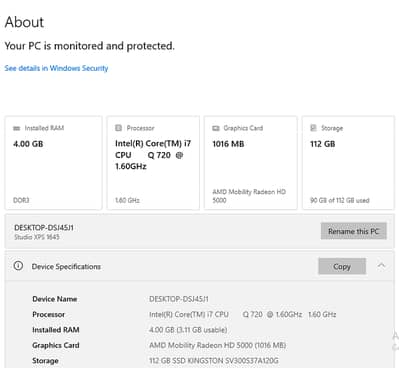Viewport: 399px width, 368px height.
Task: Collapse the Device Specifications section
Action: 382,266
